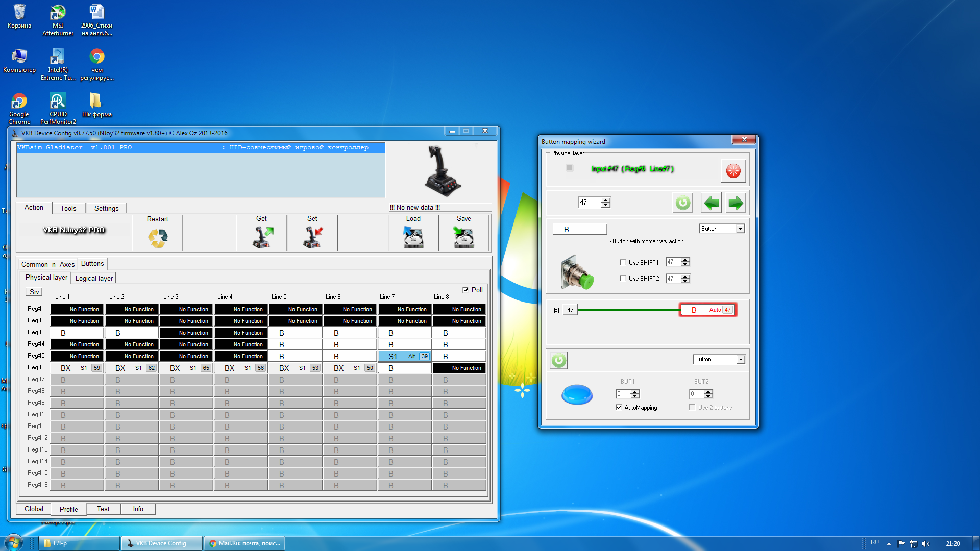Open MSI Afterburner desktop icon

point(58,20)
